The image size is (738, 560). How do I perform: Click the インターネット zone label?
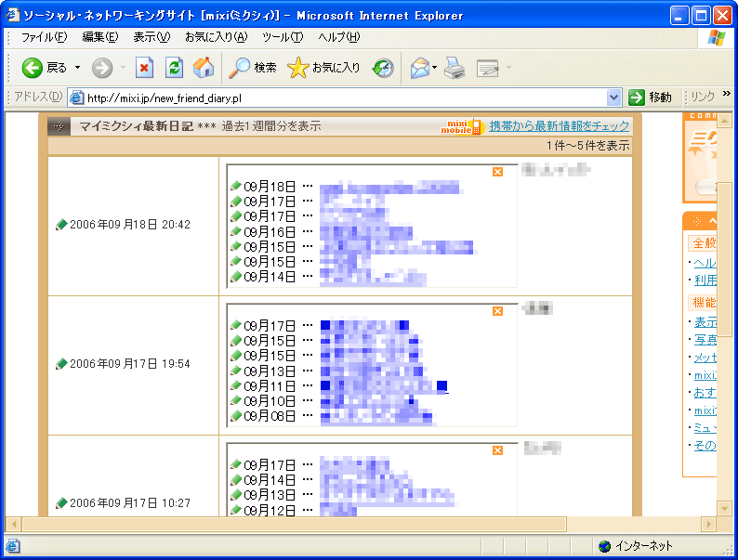[x=644, y=546]
